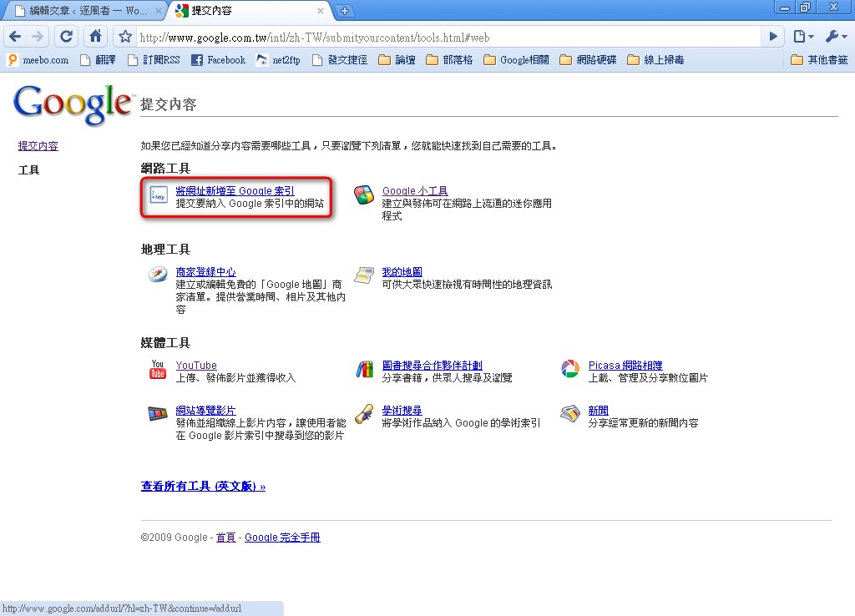Viewport: 855px width, 616px height.
Task: Click the film strip icon for 網站導覽影片
Action: (x=158, y=414)
